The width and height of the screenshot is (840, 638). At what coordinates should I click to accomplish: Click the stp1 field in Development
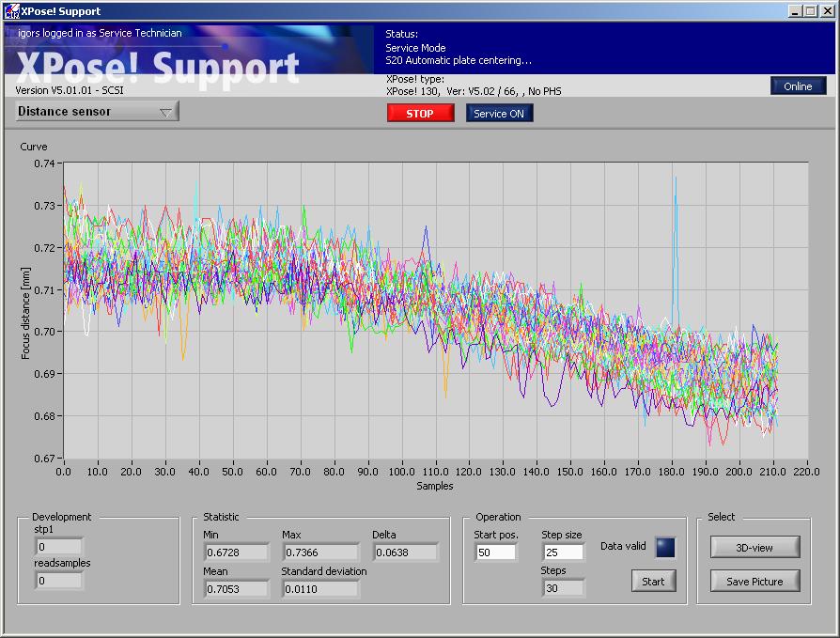point(59,547)
